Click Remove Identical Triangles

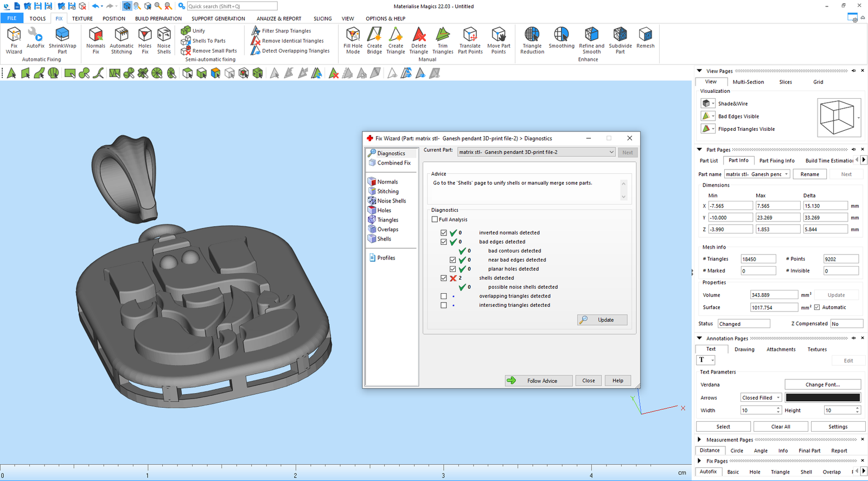288,41
